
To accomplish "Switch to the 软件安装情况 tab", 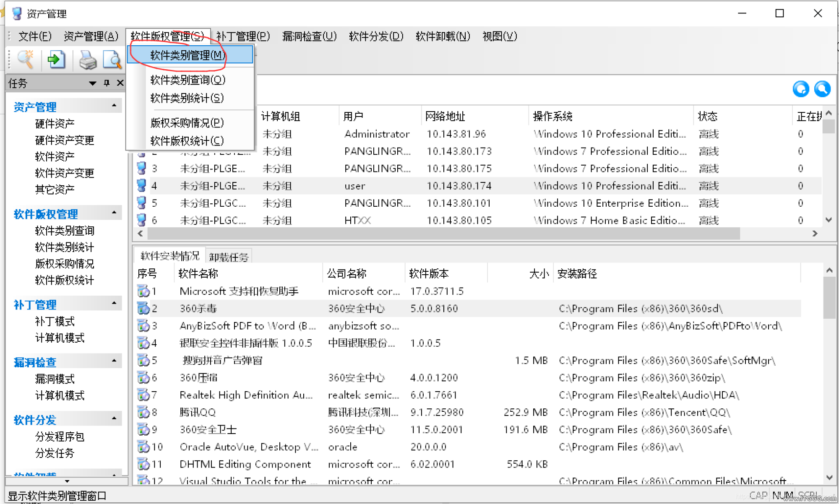I will coord(169,256).
